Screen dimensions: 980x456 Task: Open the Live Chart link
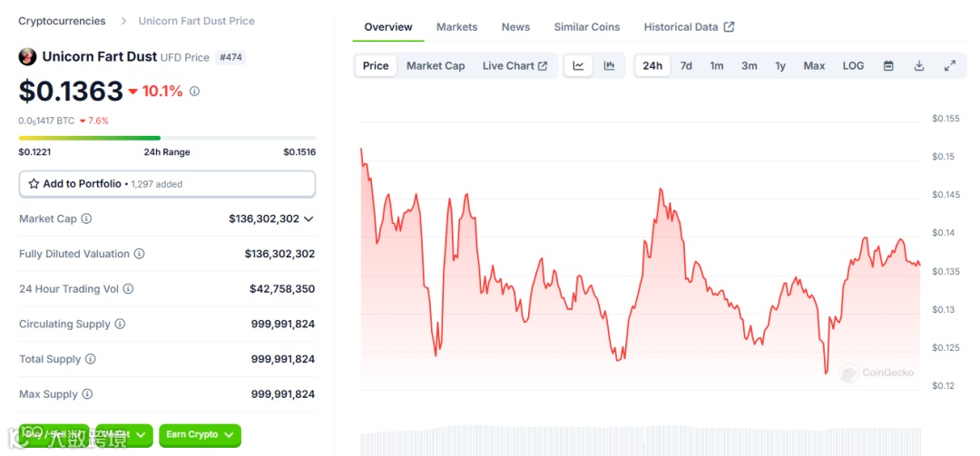point(515,65)
